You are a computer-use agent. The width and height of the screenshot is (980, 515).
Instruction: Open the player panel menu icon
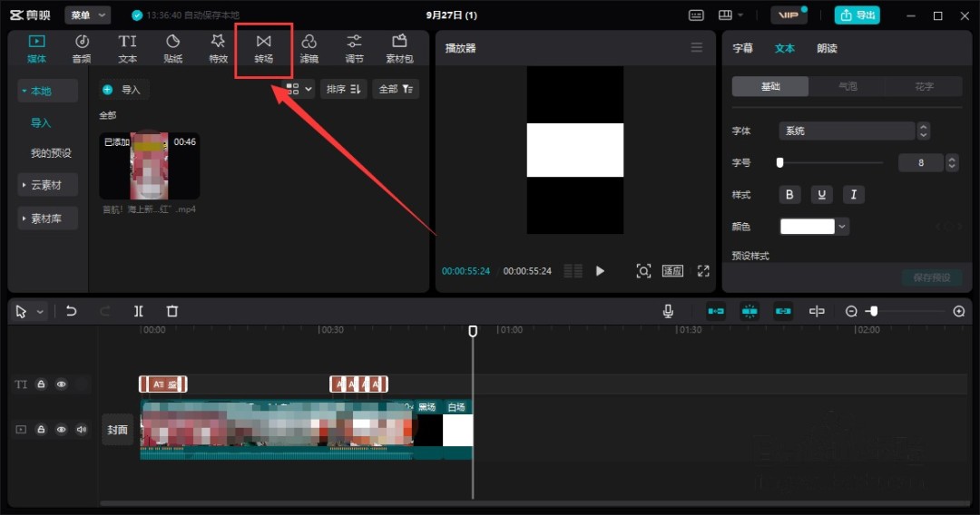click(696, 47)
